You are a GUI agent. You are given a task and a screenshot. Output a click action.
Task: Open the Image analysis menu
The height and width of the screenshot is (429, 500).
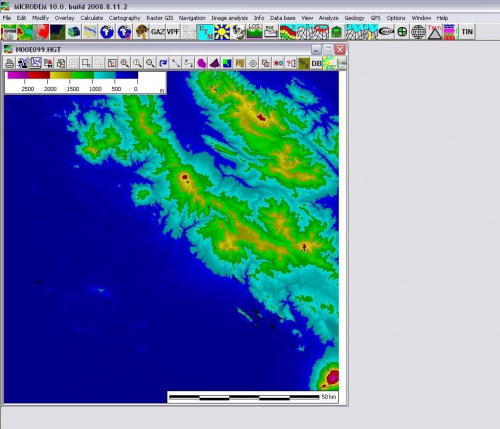click(229, 18)
